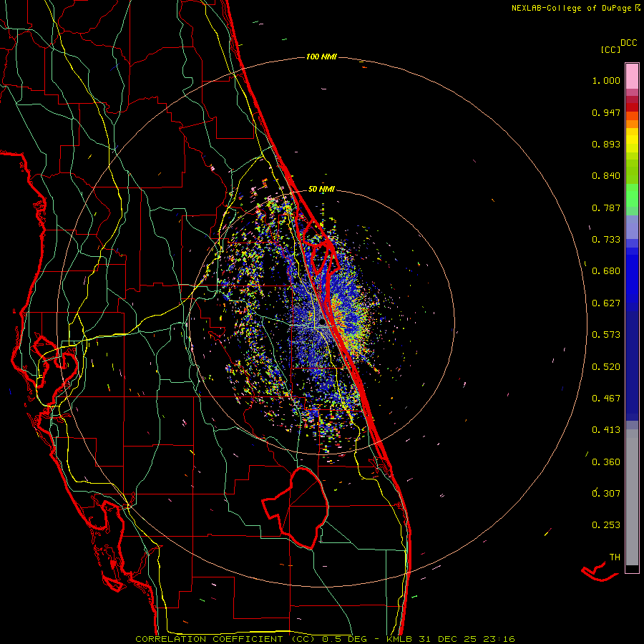Viewport: 644px width, 644px height.
Task: Click the 0.733 color scale label
Action: (x=606, y=240)
